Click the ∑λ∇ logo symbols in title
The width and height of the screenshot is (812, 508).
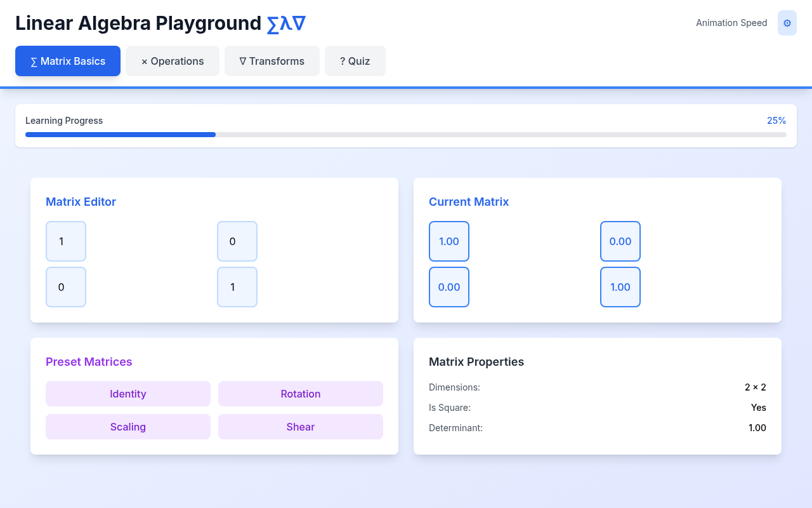tap(286, 23)
